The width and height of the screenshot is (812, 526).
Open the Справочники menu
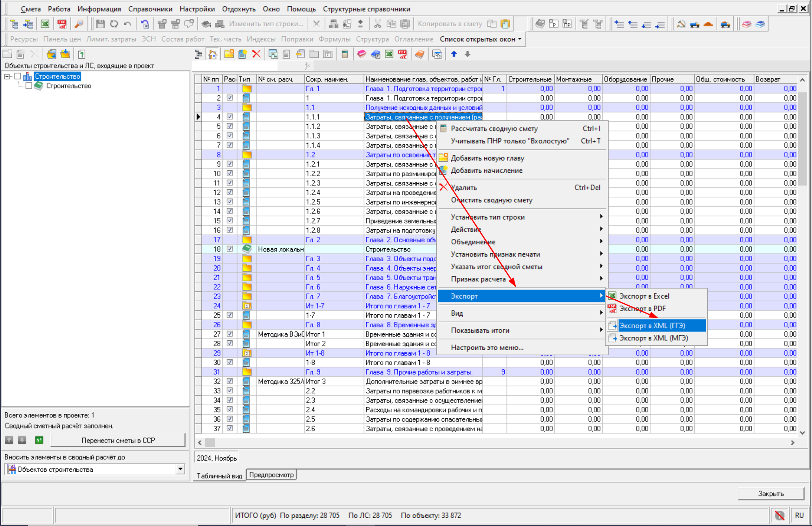(x=150, y=9)
